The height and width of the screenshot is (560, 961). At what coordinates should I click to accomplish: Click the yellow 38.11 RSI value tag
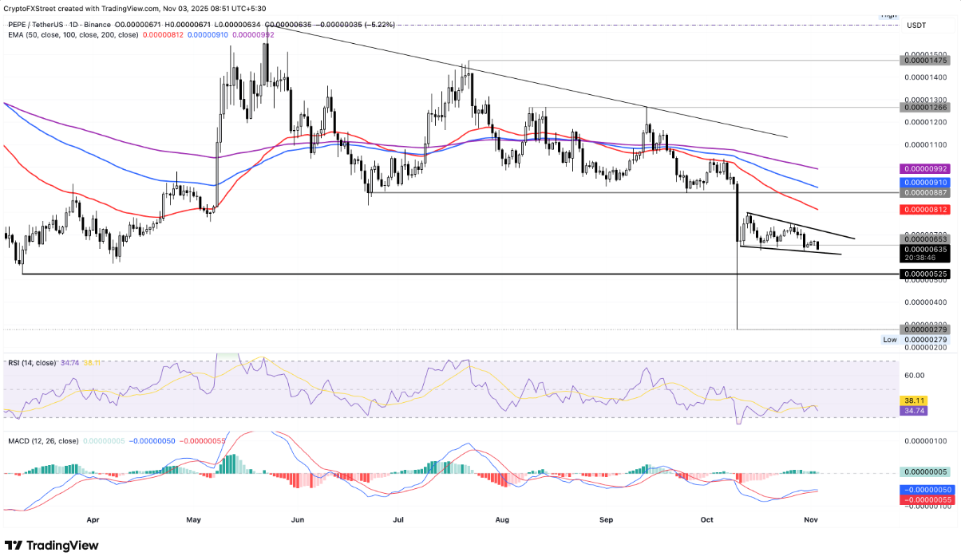click(x=912, y=401)
